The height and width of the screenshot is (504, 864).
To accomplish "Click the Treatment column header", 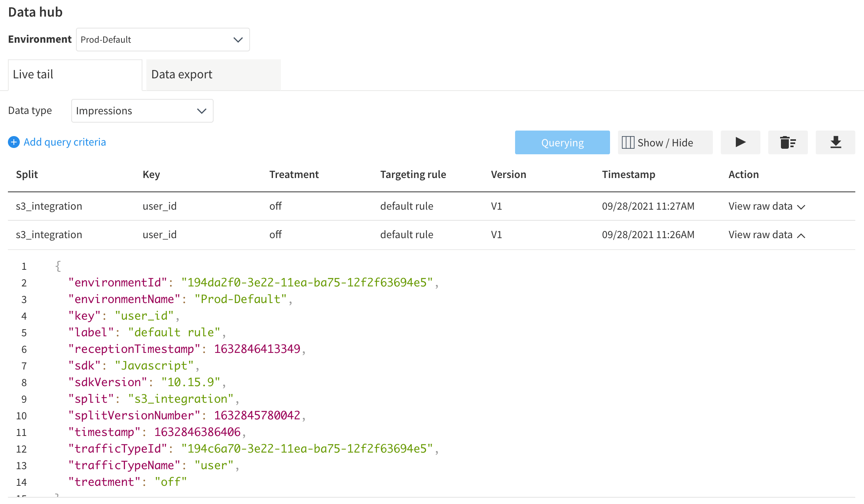I will point(294,174).
